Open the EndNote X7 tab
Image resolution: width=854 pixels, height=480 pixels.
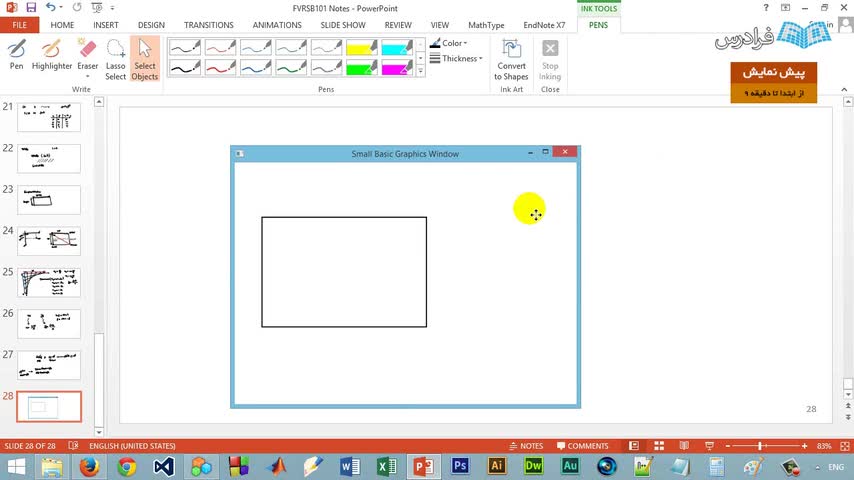544,25
